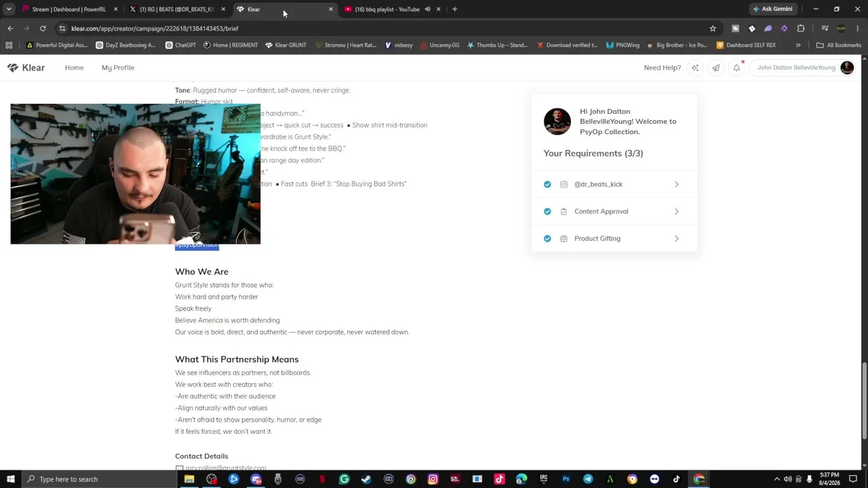The image size is (868, 488).
Task: Open My Profile in Klear
Action: (118, 68)
